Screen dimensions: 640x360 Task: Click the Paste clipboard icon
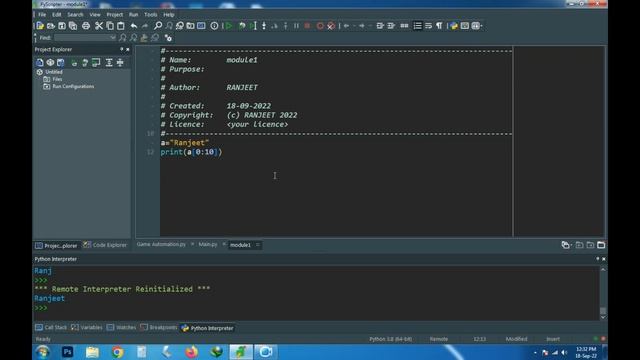click(121, 26)
